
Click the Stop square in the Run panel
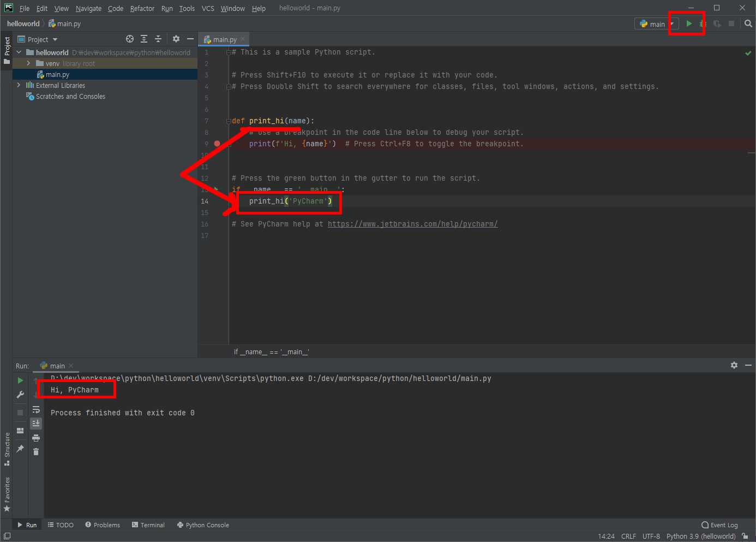(20, 413)
